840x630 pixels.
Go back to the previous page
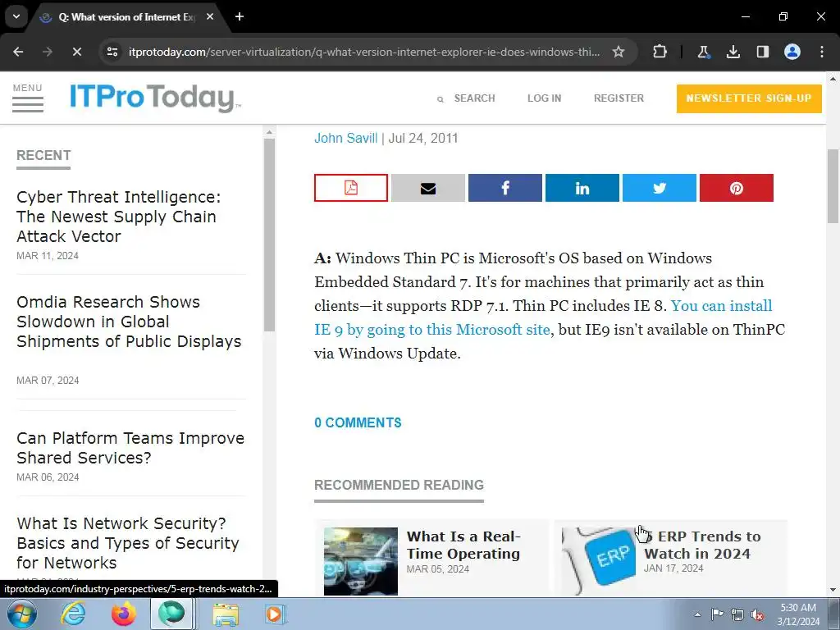point(18,52)
